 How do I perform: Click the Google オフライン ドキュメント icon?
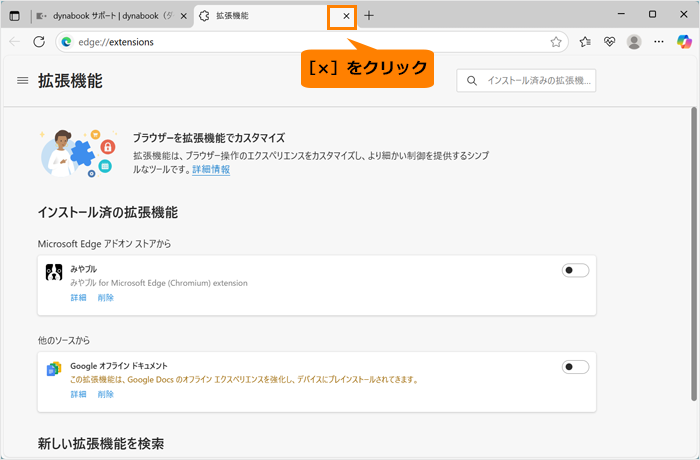point(54,369)
